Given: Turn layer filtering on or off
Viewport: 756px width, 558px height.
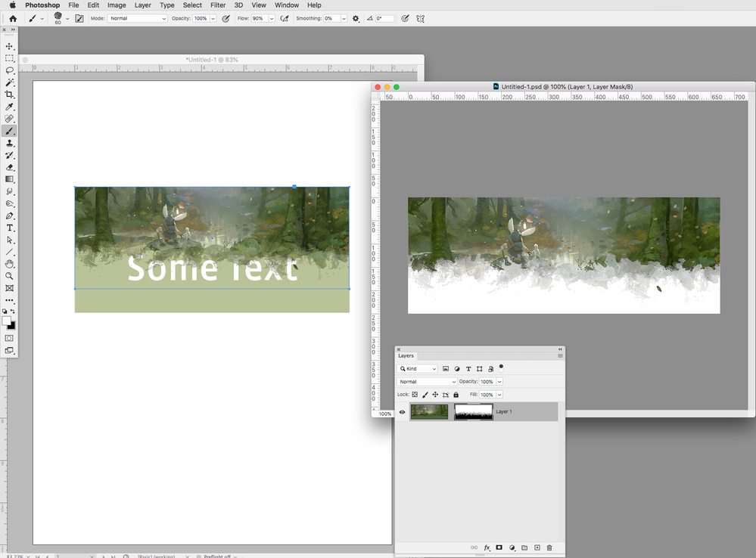Looking at the screenshot, I should (501, 367).
